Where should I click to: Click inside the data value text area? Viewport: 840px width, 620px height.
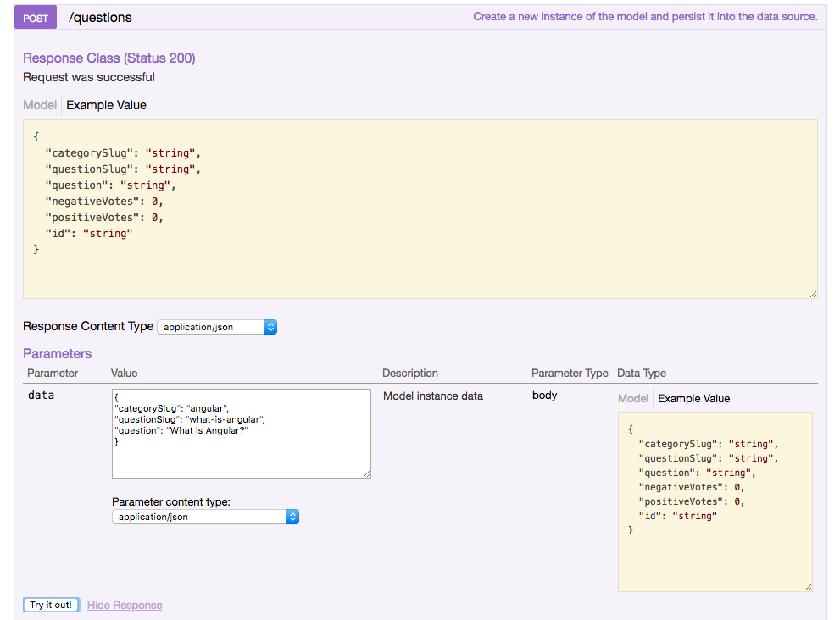tap(241, 433)
